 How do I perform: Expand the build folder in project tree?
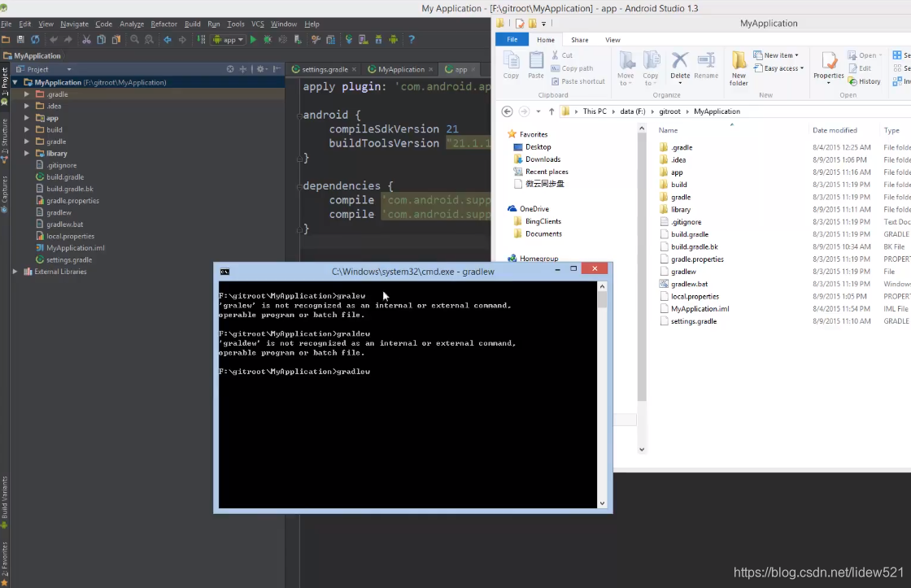[26, 129]
